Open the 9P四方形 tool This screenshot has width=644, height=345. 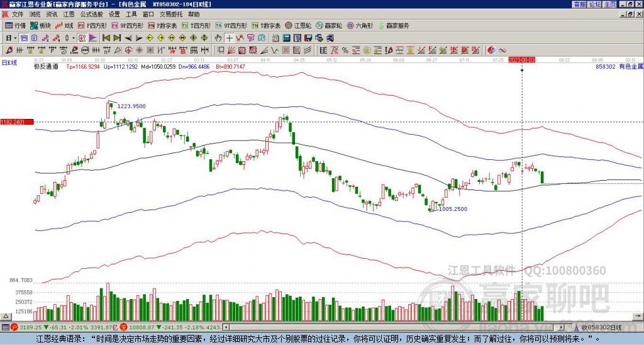128,25
